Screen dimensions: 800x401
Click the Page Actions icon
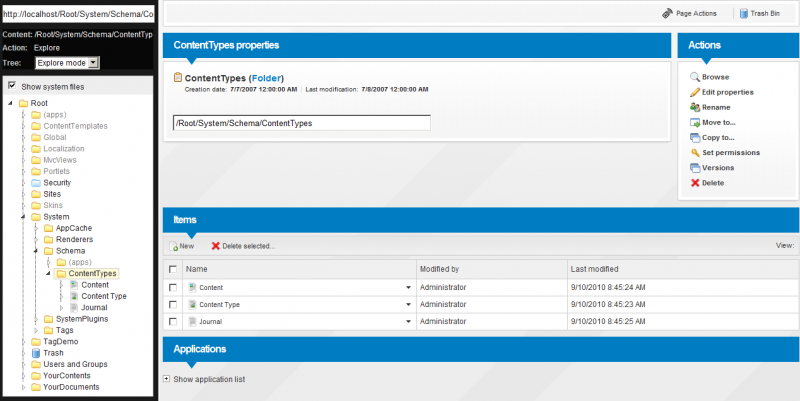tap(667, 14)
